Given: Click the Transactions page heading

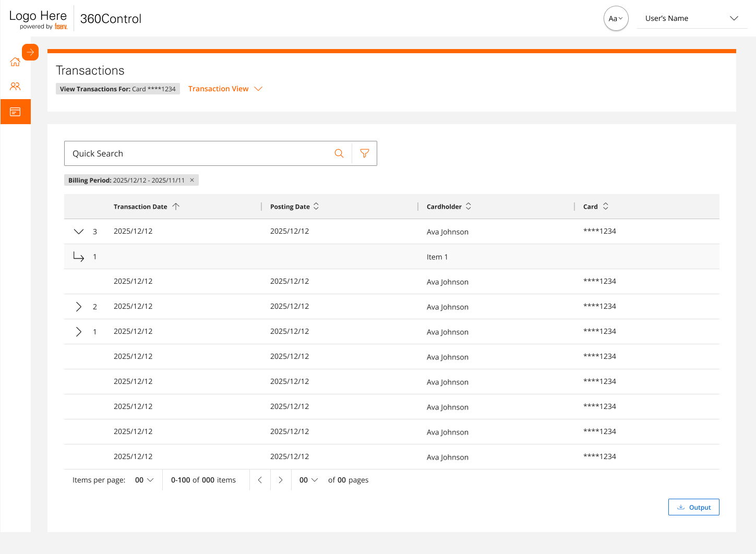Looking at the screenshot, I should [90, 70].
